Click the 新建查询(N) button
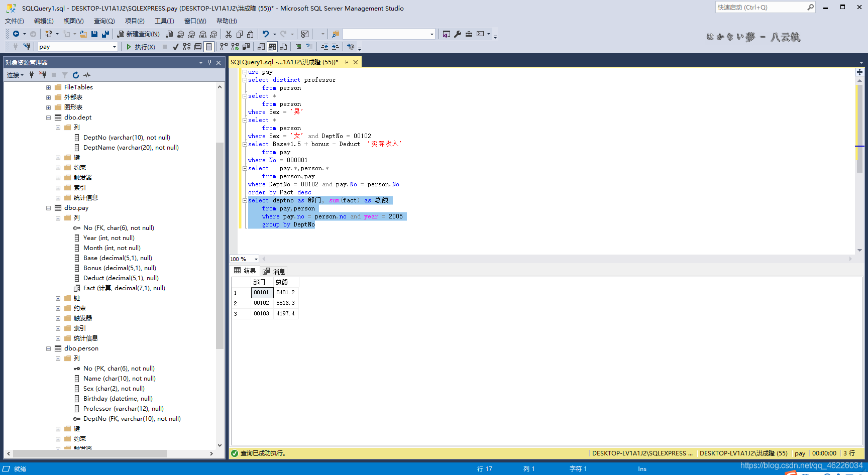The height and width of the screenshot is (475, 868). pyautogui.click(x=138, y=34)
